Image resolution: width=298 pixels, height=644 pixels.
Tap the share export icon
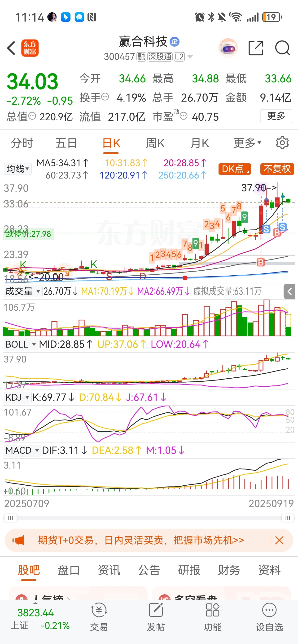(x=256, y=48)
